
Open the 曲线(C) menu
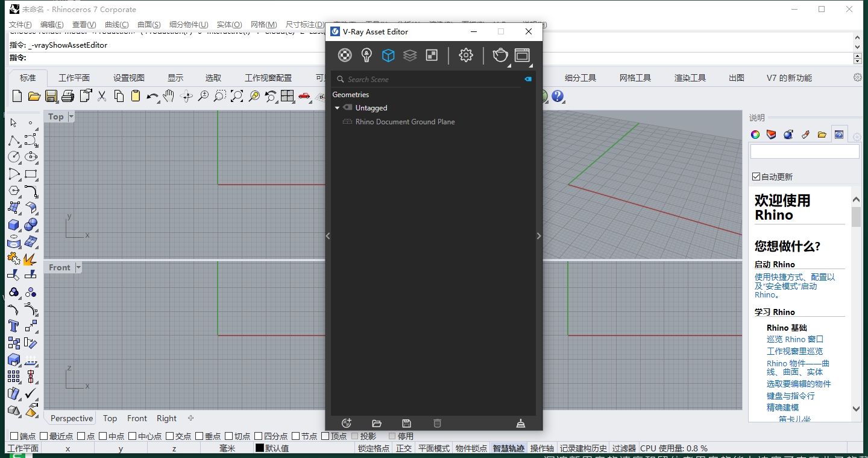point(117,24)
